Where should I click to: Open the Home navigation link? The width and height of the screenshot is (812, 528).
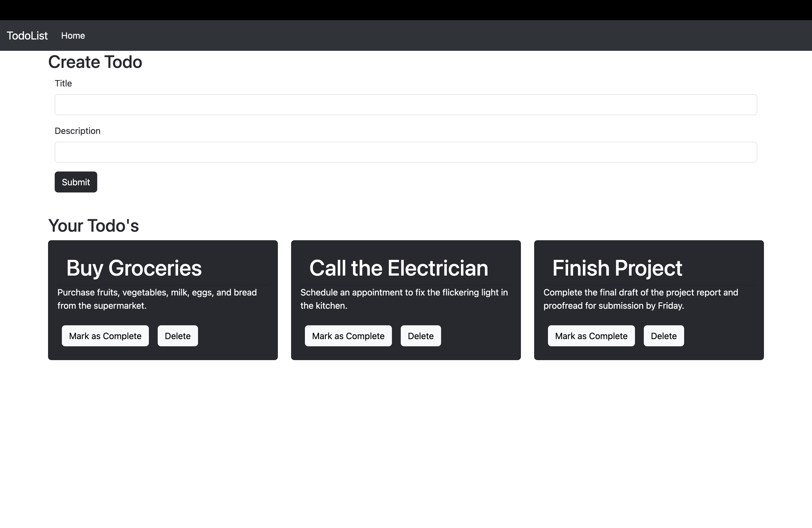point(73,35)
